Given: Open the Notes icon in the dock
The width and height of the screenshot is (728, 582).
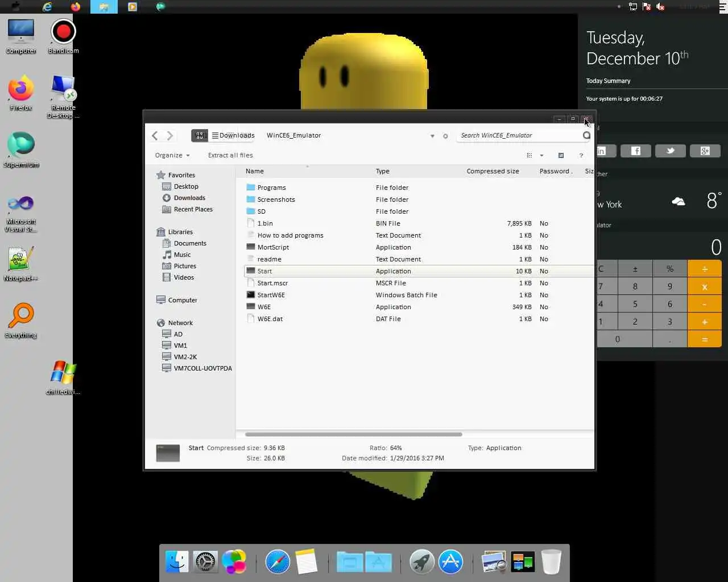Looking at the screenshot, I should point(306,562).
